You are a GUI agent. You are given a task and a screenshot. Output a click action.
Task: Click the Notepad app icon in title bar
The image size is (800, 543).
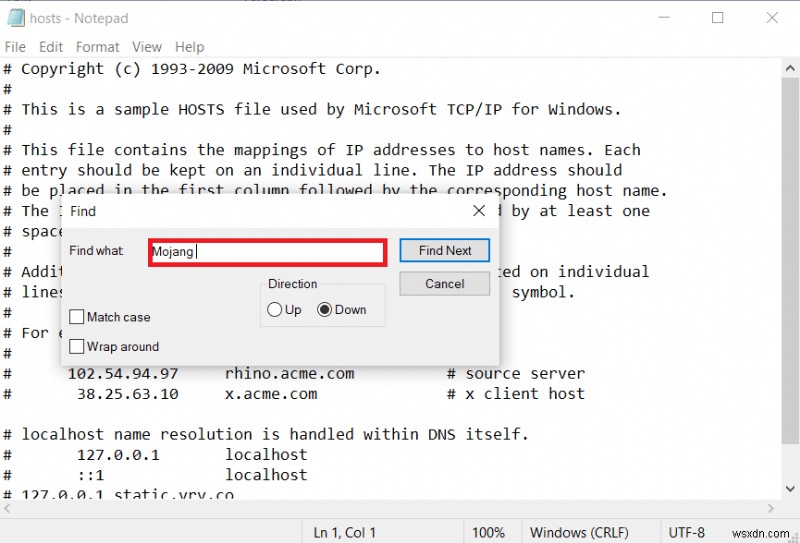(x=16, y=18)
